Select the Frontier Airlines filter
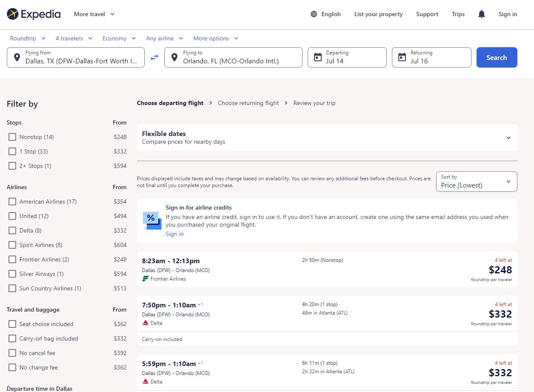This screenshot has width=534, height=392. (x=12, y=259)
